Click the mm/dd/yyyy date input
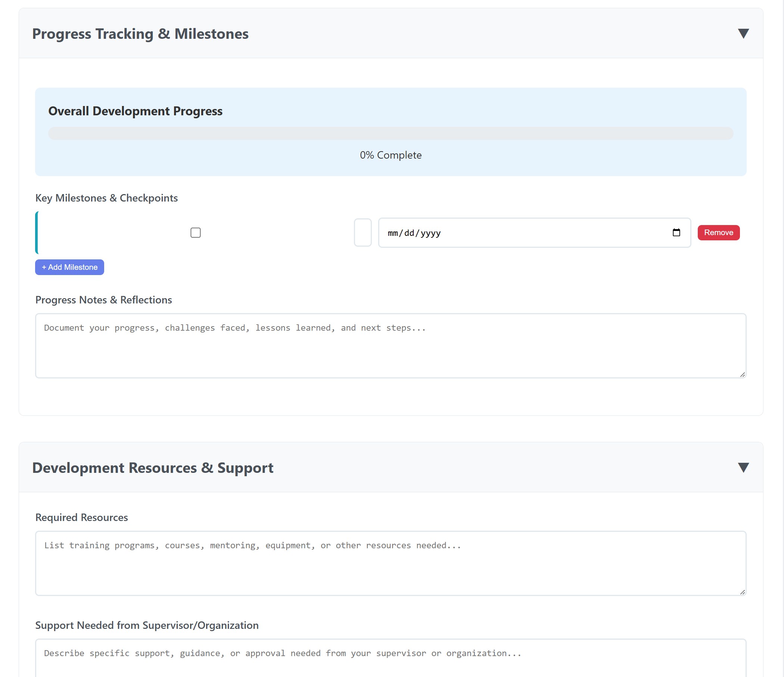784x677 pixels. (x=492, y=233)
